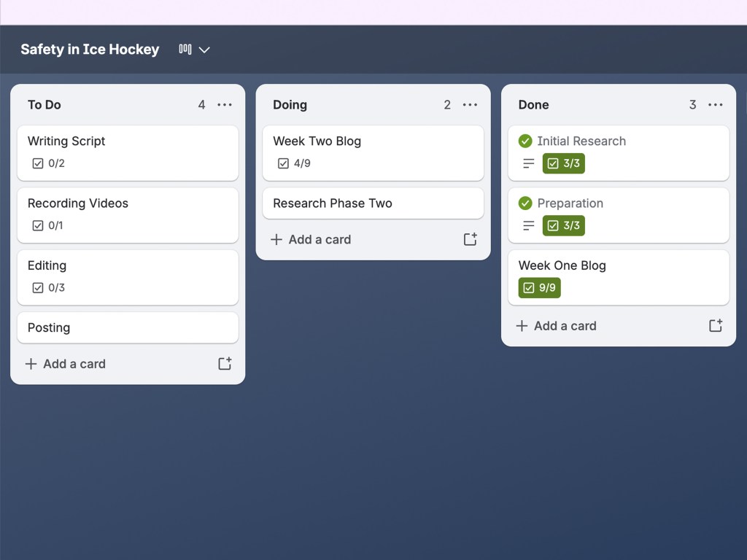The height and width of the screenshot is (560, 747).
Task: Open the Doing list actions menu
Action: click(470, 105)
